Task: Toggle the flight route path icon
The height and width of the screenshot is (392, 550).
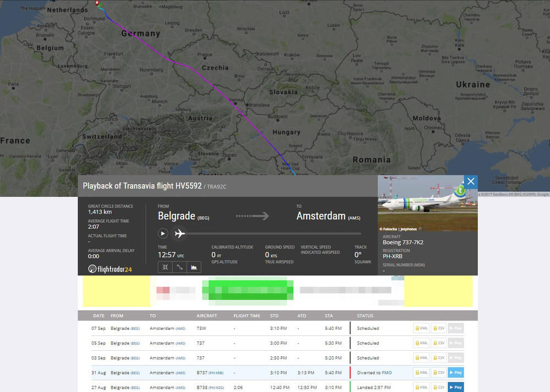Action: (179, 267)
